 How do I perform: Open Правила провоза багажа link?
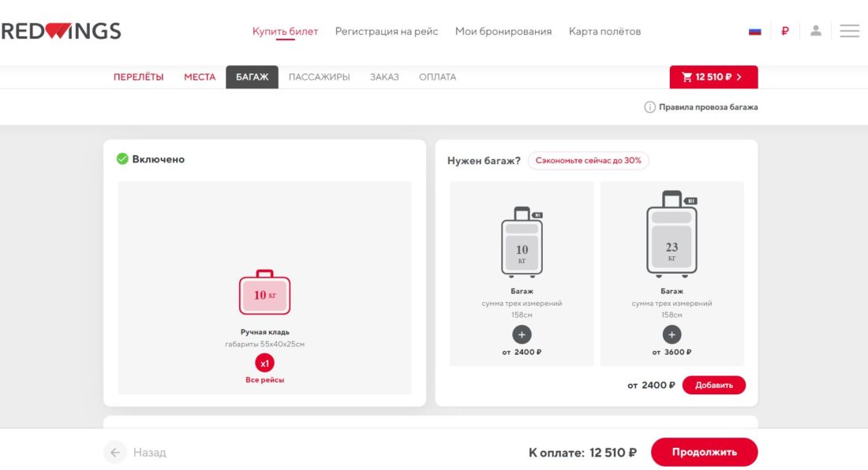(708, 106)
